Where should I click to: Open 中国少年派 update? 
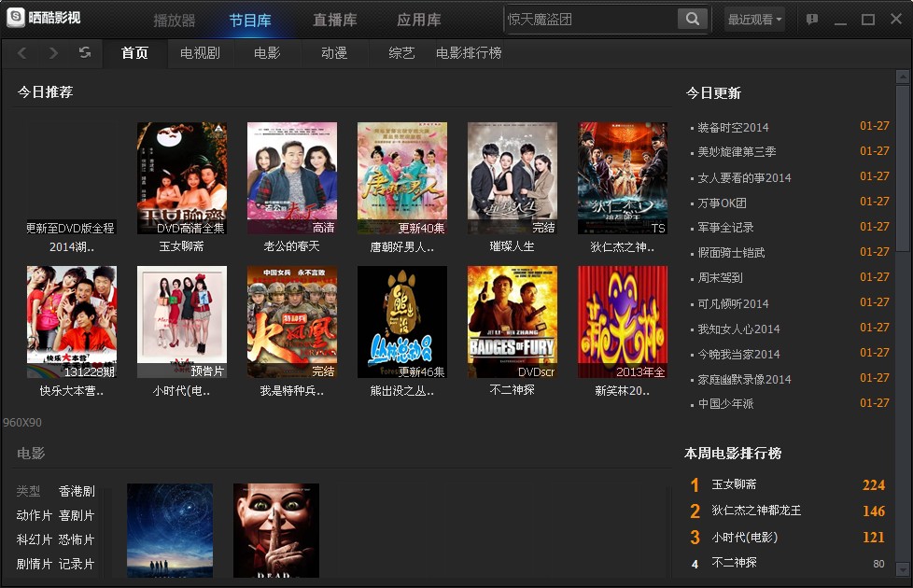[x=725, y=404]
